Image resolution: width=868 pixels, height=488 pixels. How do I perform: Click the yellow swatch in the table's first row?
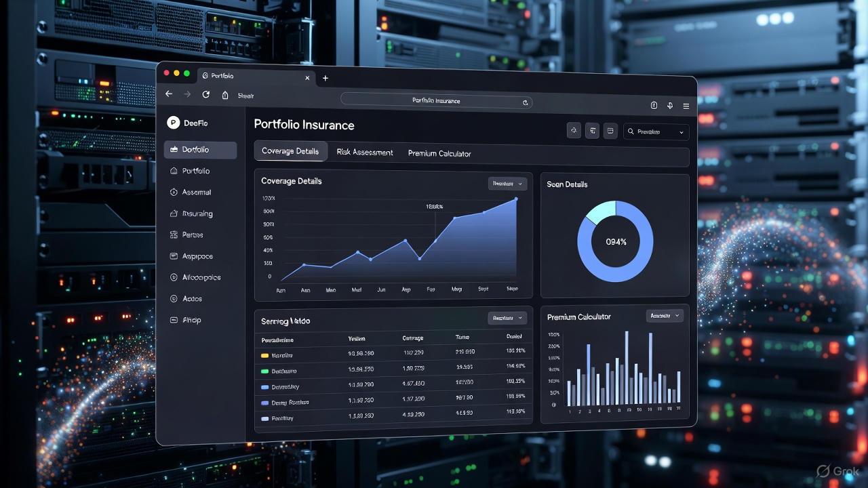[x=265, y=355]
